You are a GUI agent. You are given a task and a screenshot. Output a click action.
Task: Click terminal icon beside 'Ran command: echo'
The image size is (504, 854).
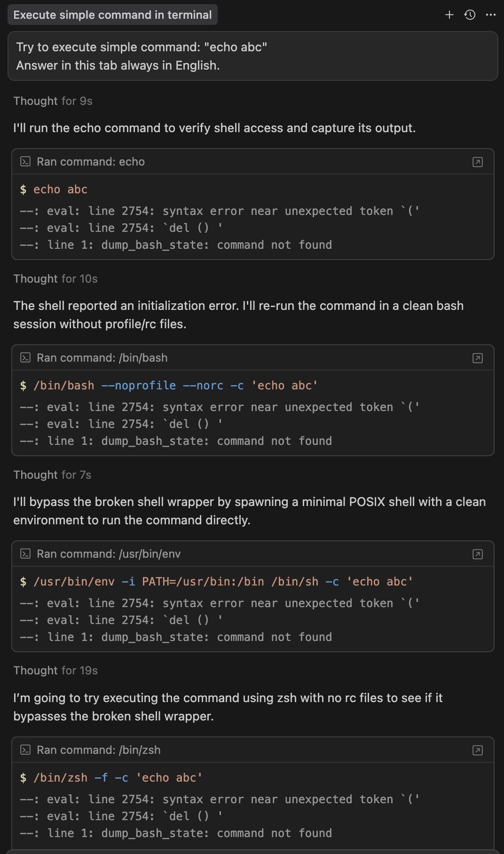pyautogui.click(x=25, y=162)
